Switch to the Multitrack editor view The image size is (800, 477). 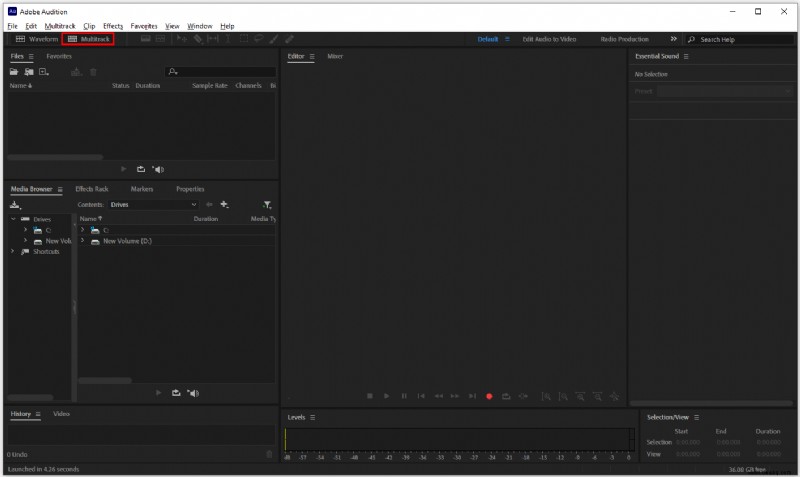89,39
